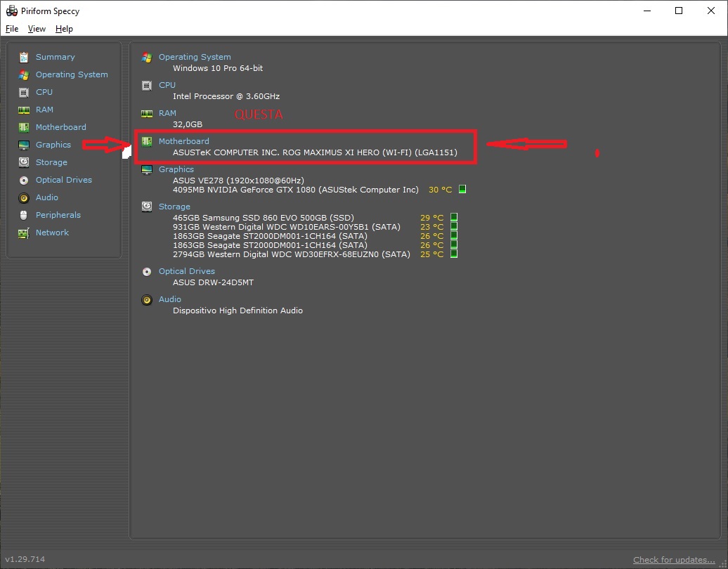728x569 pixels.
Task: Click the Piriform Speccy title bar app icon
Action: pyautogui.click(x=12, y=11)
